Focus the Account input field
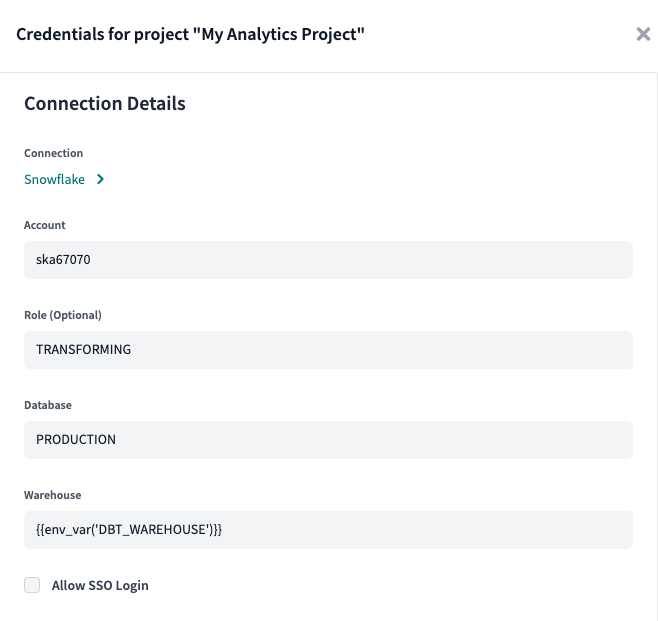This screenshot has width=658, height=621. [328, 260]
